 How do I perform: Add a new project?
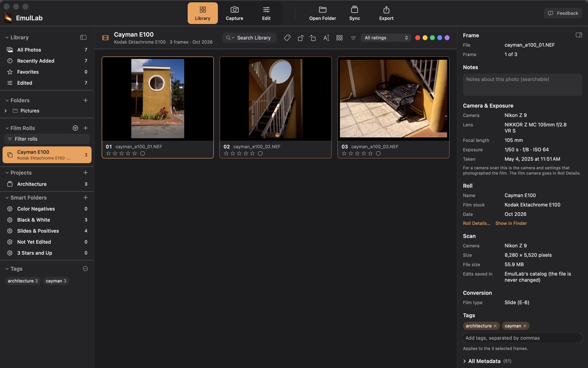(86, 173)
